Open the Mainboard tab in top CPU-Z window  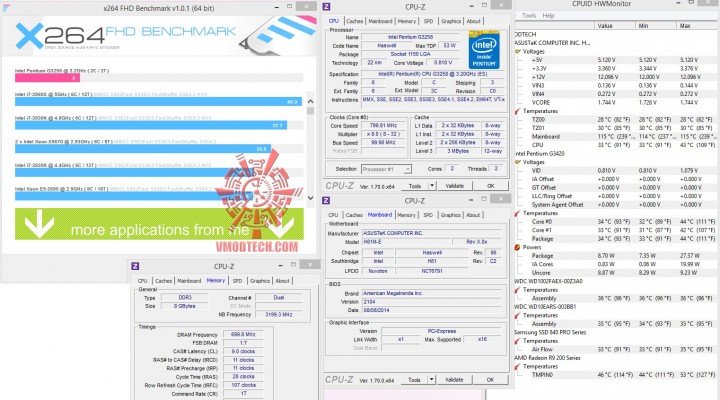point(380,21)
